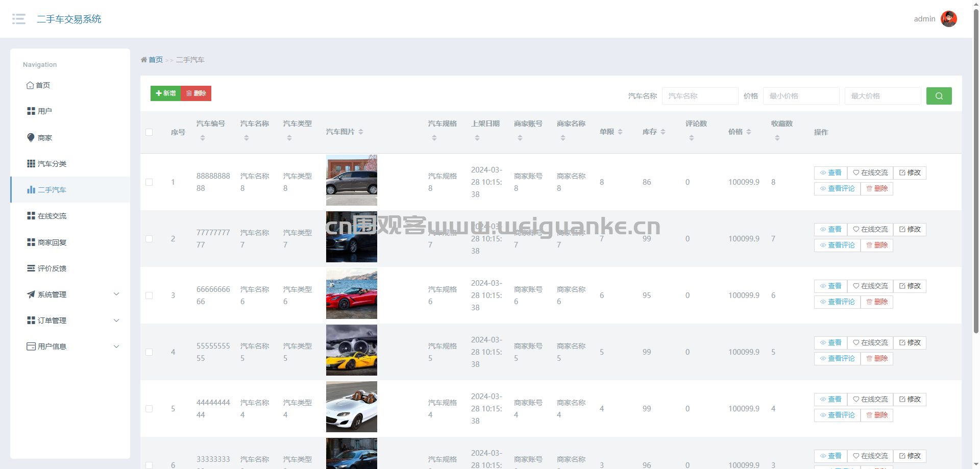Sort by 收藏数 column arrows
This screenshot has width=980, height=469.
pos(777,138)
